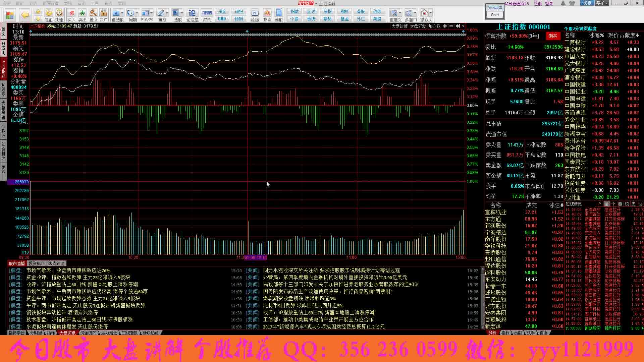Open the 论股堂 forum icon
Screen dimensions: 644x362
pyautogui.click(x=192, y=13)
